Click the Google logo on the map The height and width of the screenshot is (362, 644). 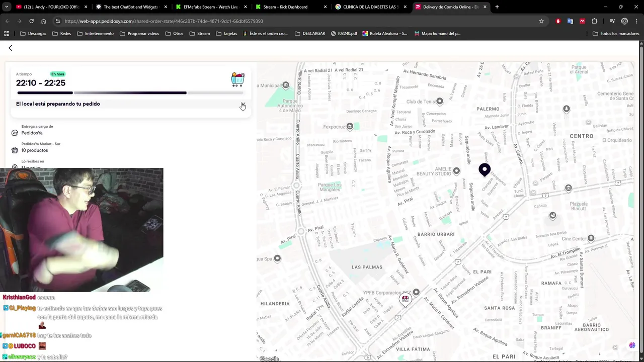(269, 358)
